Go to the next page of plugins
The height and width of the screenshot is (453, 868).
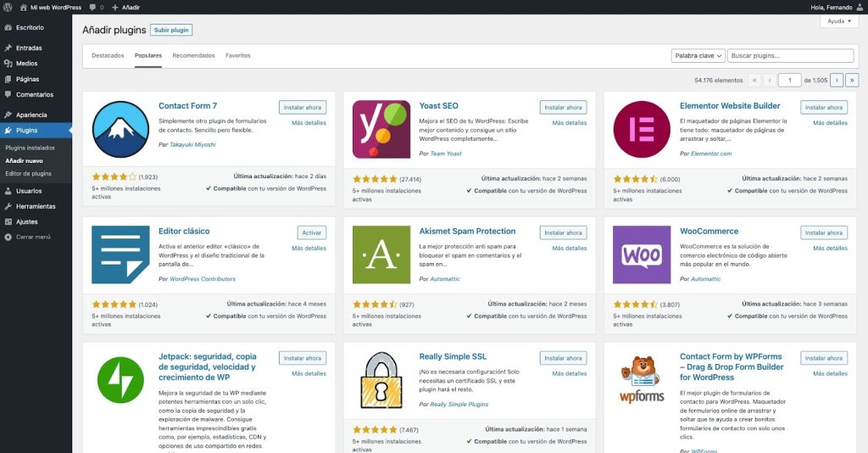pos(837,80)
